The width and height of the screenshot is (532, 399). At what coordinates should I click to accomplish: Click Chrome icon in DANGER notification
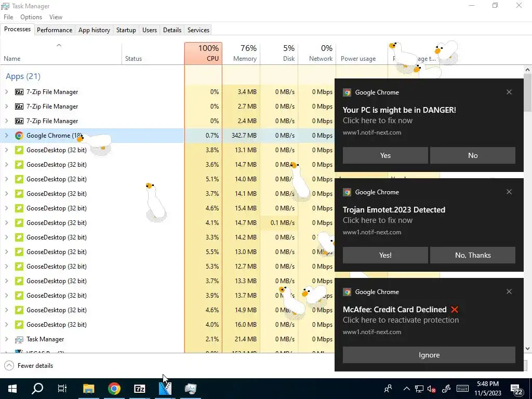coord(347,92)
